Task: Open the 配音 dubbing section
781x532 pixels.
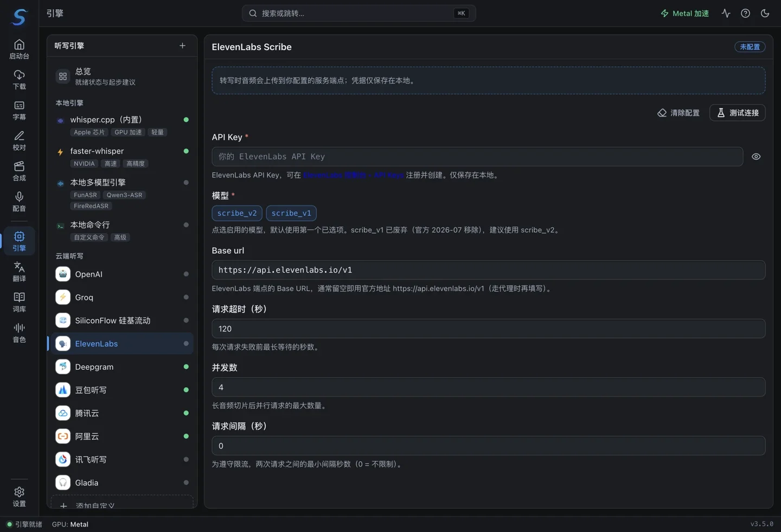Action: [x=19, y=201]
